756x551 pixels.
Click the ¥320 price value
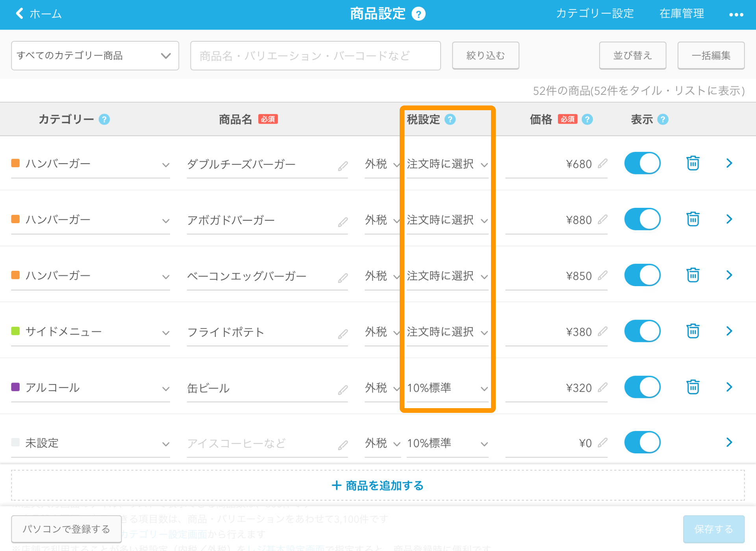(x=579, y=388)
